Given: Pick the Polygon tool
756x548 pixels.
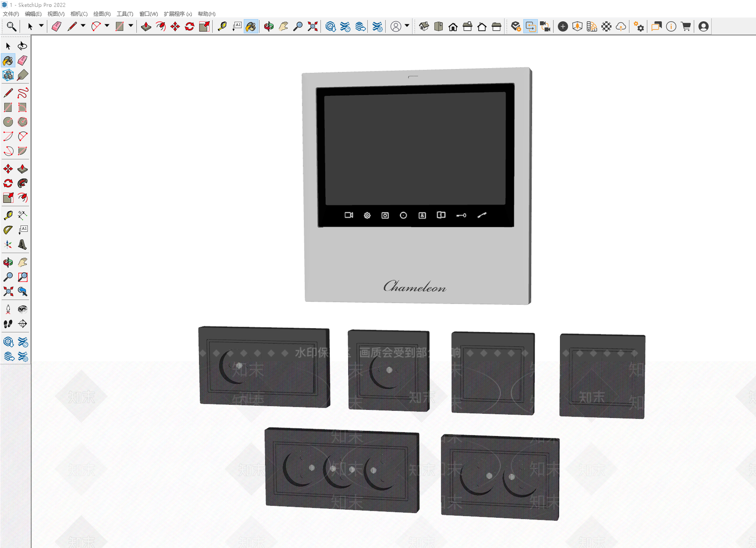Looking at the screenshot, I should pos(22,122).
